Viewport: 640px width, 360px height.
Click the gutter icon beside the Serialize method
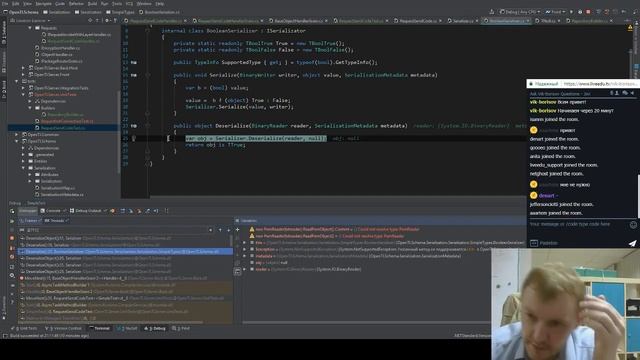point(134,75)
